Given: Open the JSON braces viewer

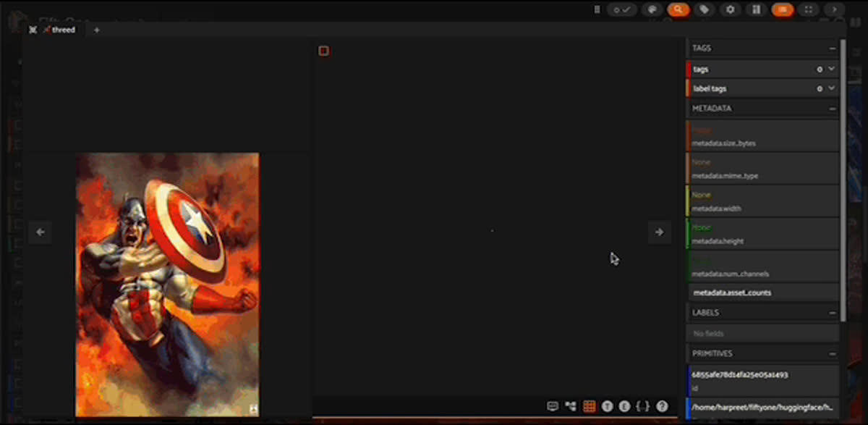Looking at the screenshot, I should click(642, 407).
